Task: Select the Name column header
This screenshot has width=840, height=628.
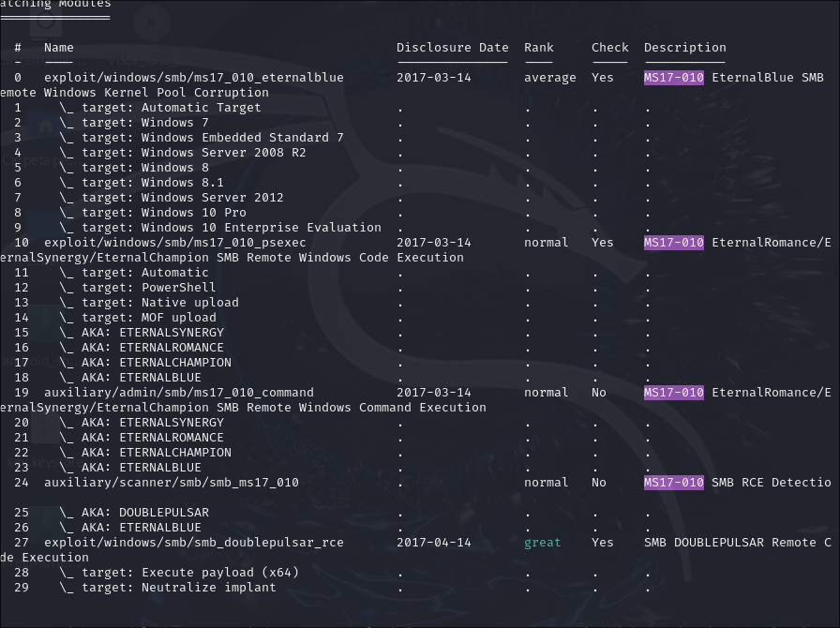Action: click(58, 48)
